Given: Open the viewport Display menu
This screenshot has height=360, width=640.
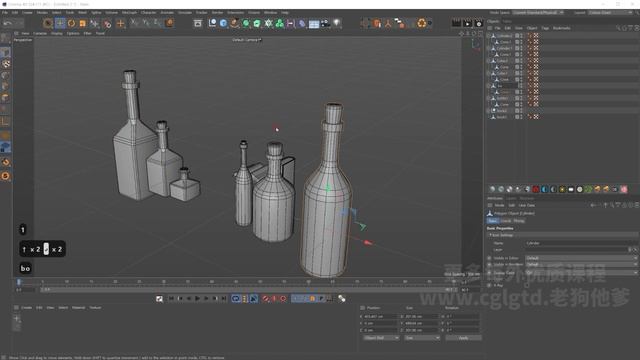Looking at the screenshot, I should (x=57, y=33).
